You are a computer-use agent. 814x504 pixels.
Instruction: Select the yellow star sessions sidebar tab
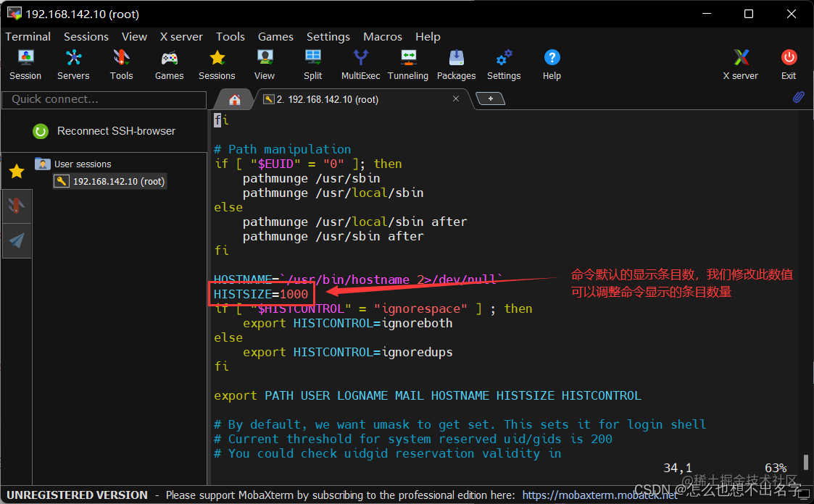point(17,171)
